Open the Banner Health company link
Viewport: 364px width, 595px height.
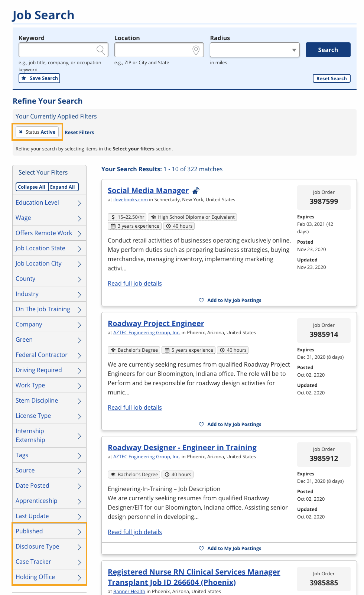pos(129,592)
